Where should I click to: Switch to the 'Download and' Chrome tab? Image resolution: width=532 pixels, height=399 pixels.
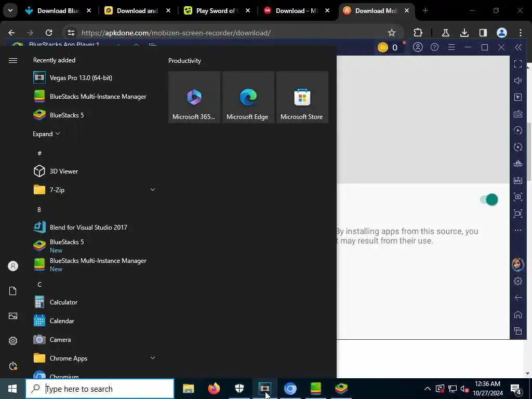(137, 10)
